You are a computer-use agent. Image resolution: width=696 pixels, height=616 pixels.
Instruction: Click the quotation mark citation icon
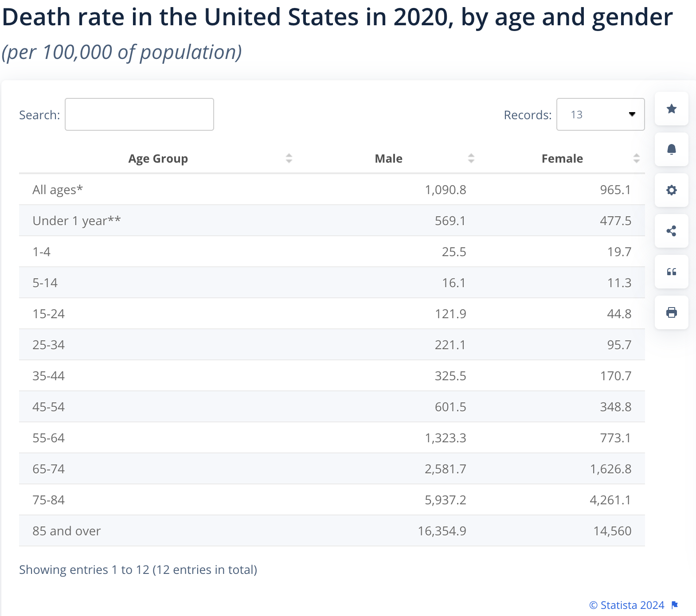(671, 272)
